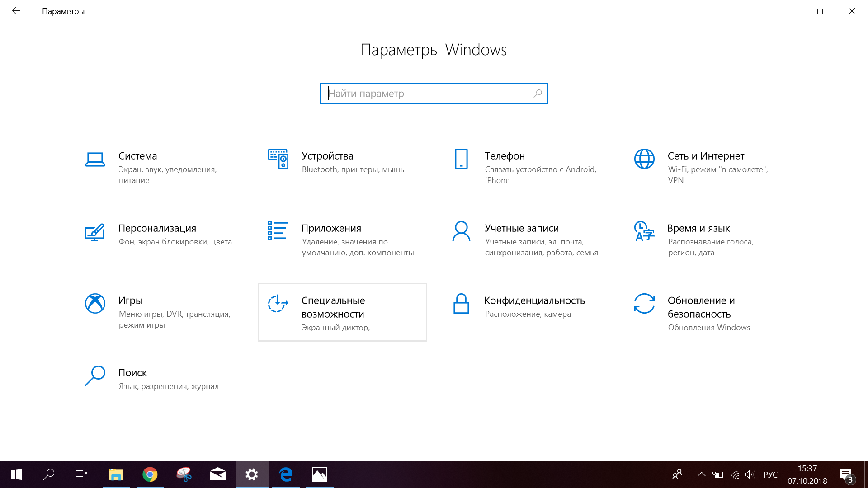Open the Action Center notifications icon
Screen dimensions: 868x488
[x=847, y=475]
